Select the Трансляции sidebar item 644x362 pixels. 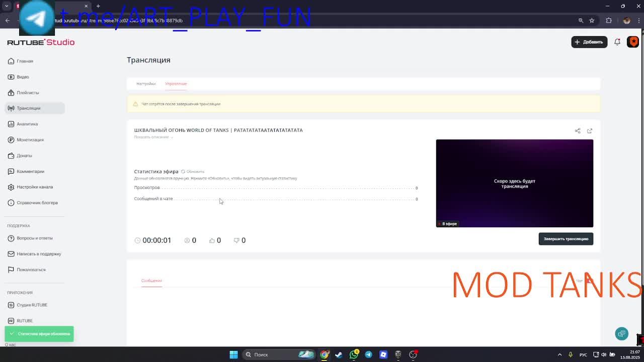tap(35, 108)
